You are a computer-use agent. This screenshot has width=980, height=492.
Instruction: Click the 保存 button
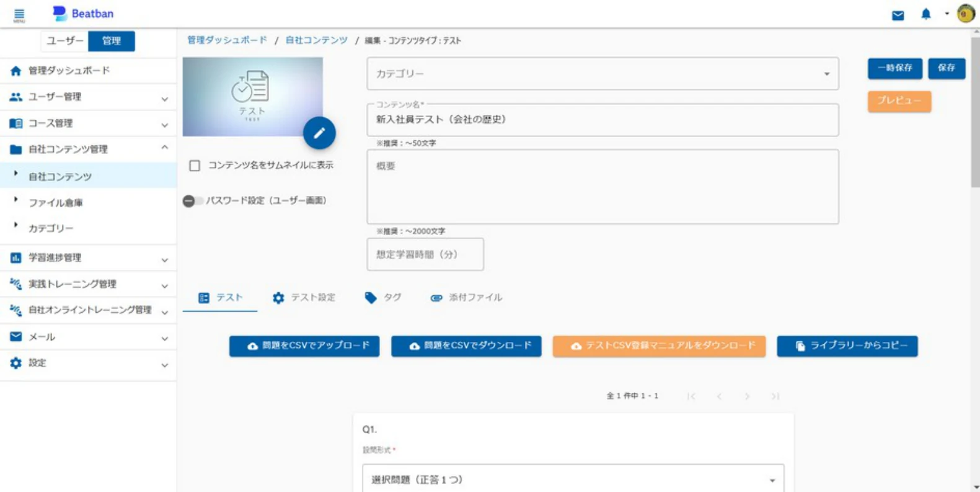coord(946,68)
